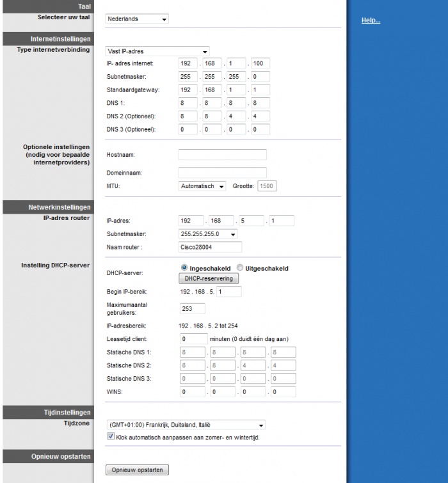Select the Uitgeschakeld DHCP radio button

click(240, 267)
